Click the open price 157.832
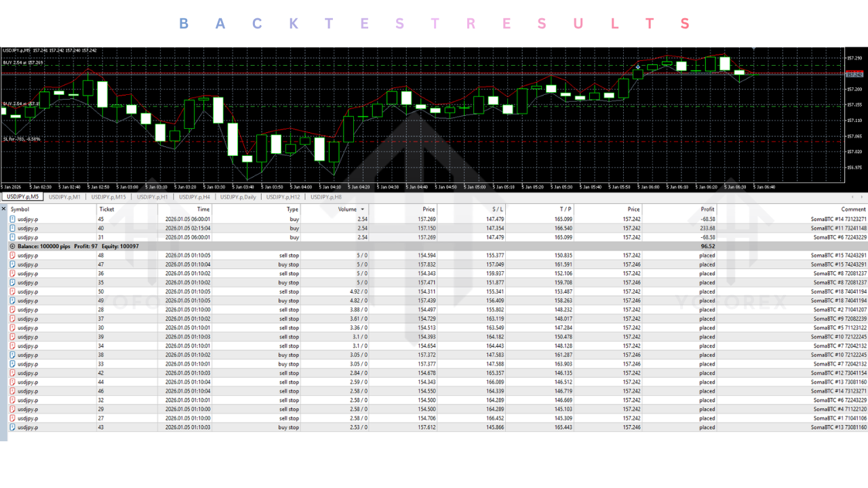The height and width of the screenshot is (488, 868). pos(427,264)
